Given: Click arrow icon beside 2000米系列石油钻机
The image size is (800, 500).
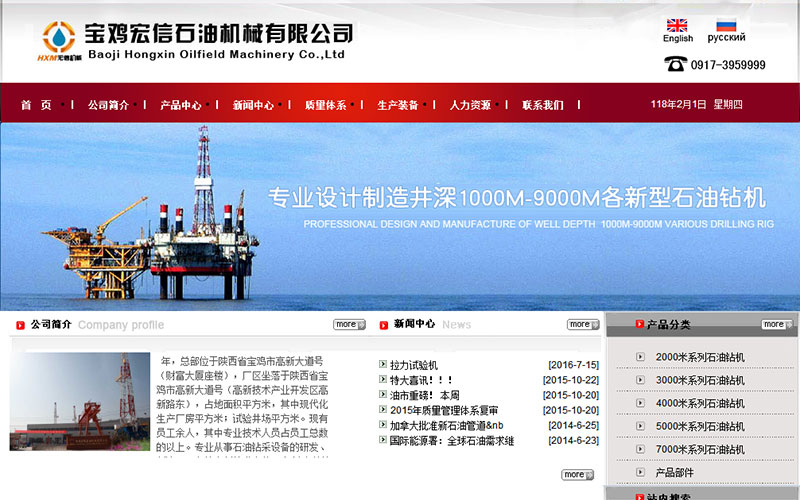Looking at the screenshot, I should coord(640,357).
